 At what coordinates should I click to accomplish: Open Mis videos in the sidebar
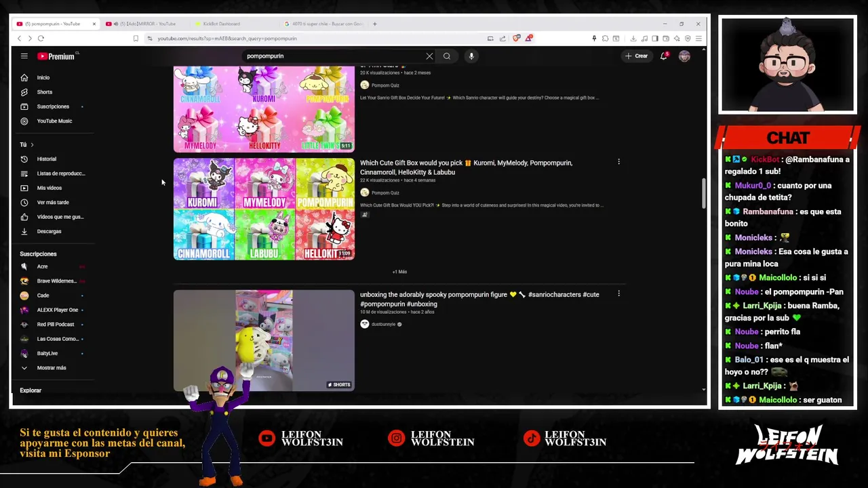coord(50,188)
